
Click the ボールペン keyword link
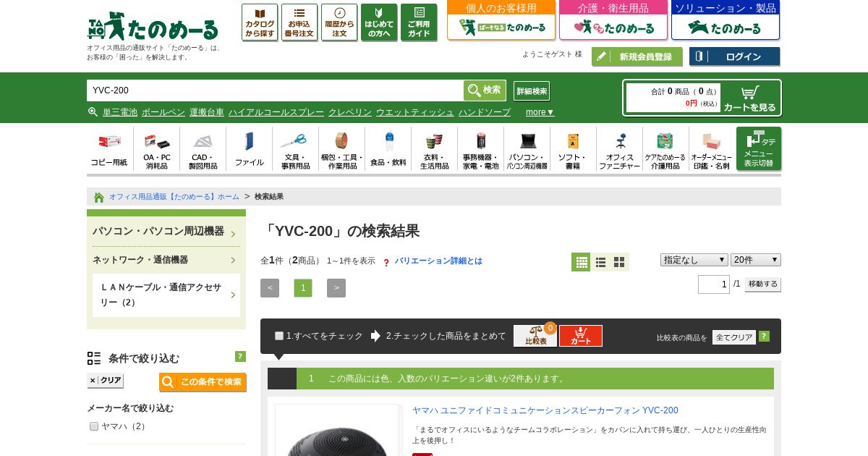(163, 112)
